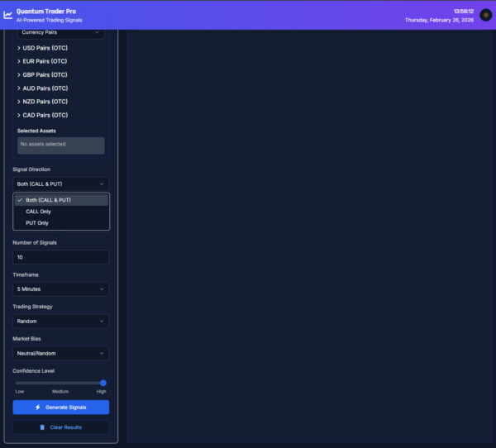Open the Market Bias dropdown
This screenshot has height=448, width=496.
(61, 353)
